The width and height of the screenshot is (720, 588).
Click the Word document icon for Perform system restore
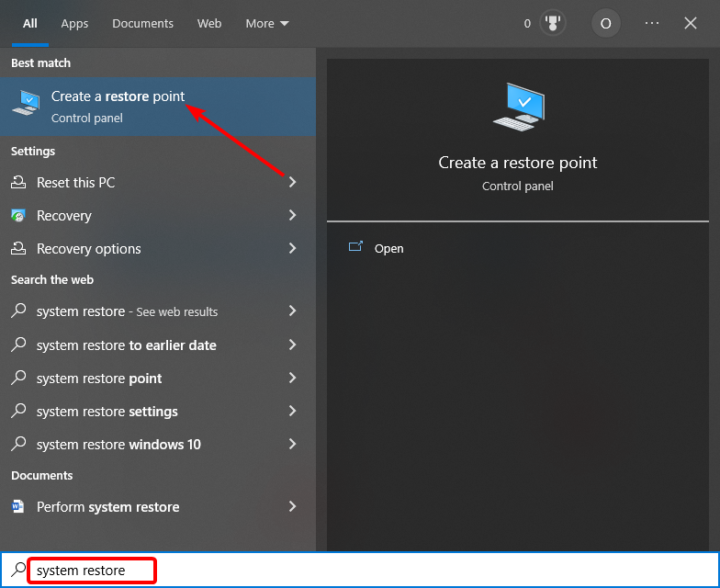[x=18, y=506]
